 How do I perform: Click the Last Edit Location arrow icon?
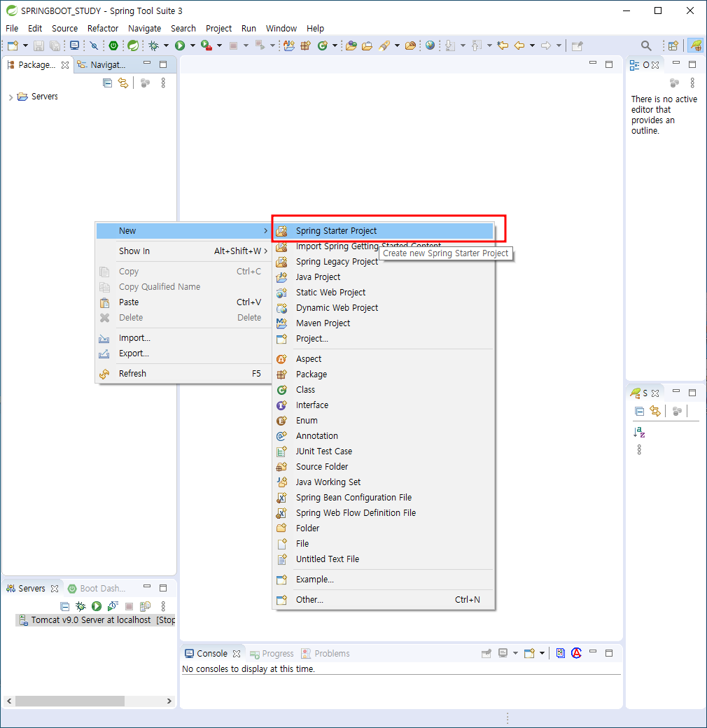(503, 45)
